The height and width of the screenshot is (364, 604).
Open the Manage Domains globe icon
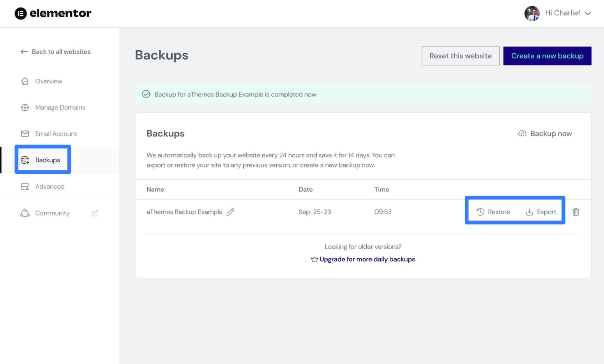[x=25, y=107]
